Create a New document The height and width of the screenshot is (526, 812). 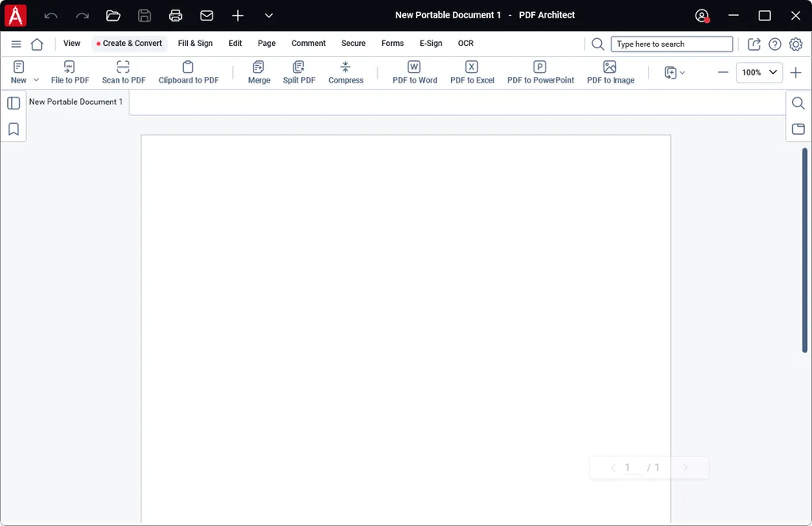pyautogui.click(x=19, y=72)
